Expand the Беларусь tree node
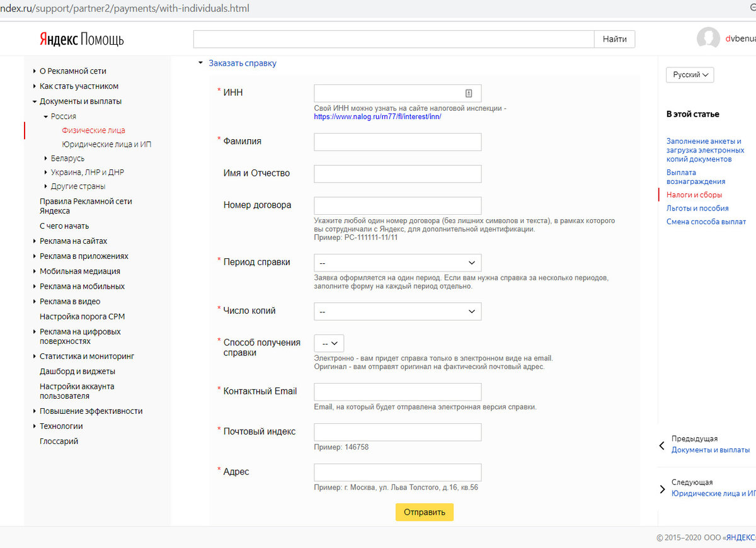756x548 pixels. coord(46,158)
